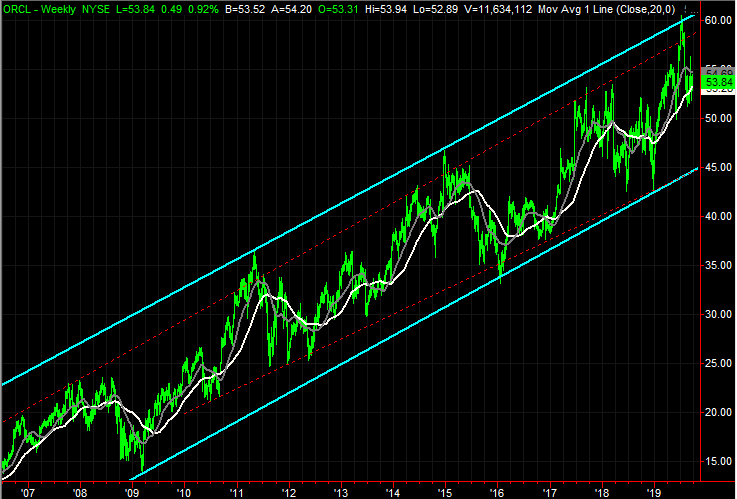Select the '0.92%' percent change value
Viewport: 737px width, 499px height.
(203, 9)
